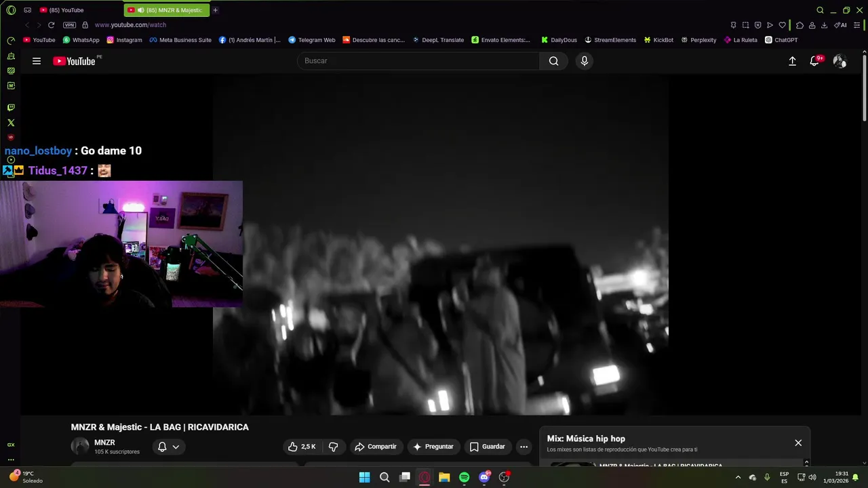Close the Mix: Música hip hop panel
The width and height of the screenshot is (868, 488).
[x=798, y=443]
